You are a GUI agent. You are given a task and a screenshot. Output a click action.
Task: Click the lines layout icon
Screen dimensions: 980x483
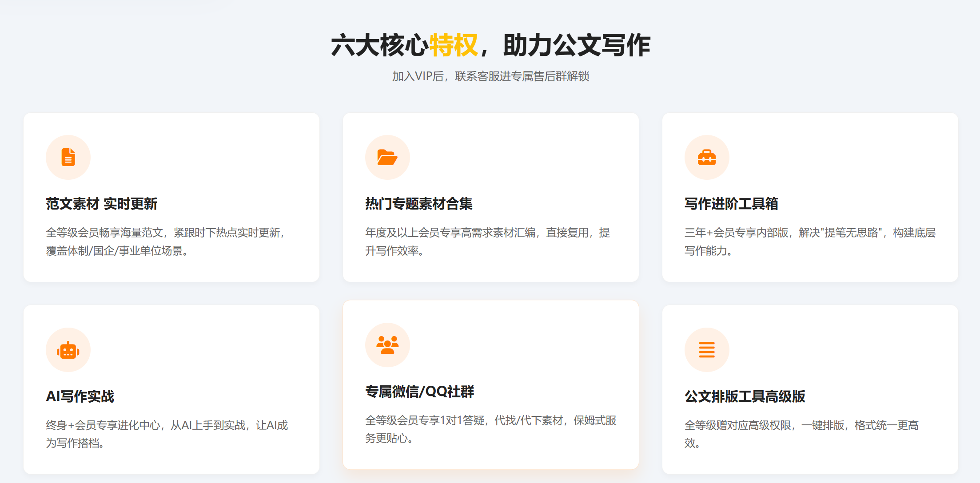(x=706, y=350)
